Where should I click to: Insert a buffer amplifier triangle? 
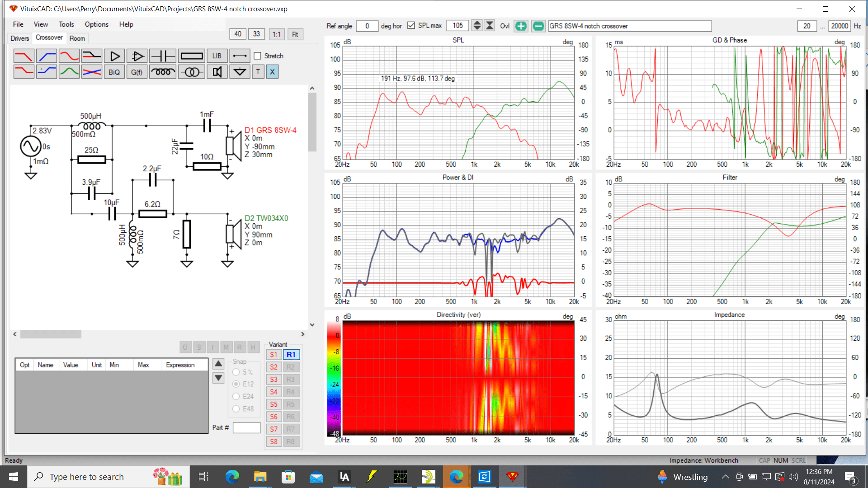pyautogui.click(x=114, y=56)
